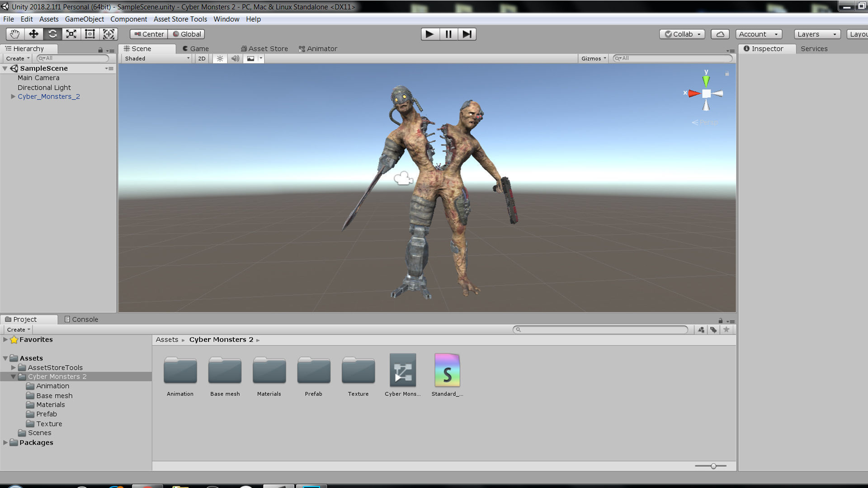Select Directional Light in Hierarchy

tap(44, 87)
